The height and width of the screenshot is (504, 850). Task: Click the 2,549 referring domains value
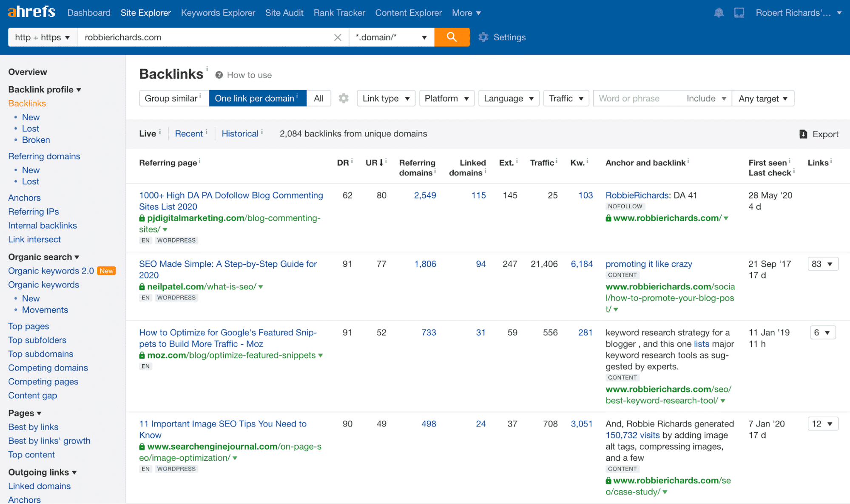[x=424, y=195]
